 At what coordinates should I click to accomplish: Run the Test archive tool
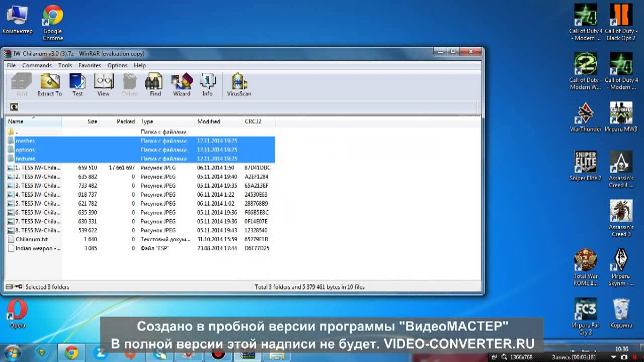pos(77,84)
